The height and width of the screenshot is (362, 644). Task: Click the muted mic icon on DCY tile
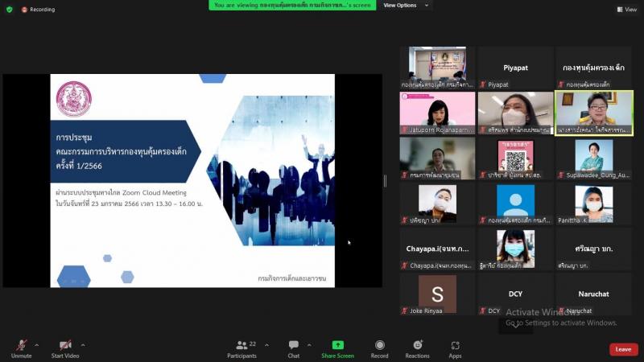(483, 311)
